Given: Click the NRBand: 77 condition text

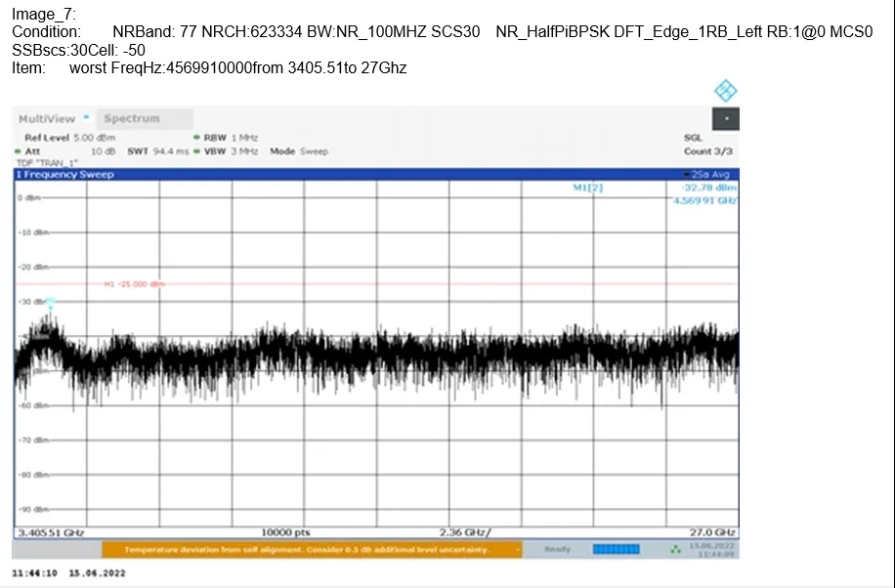Looking at the screenshot, I should point(154,32).
